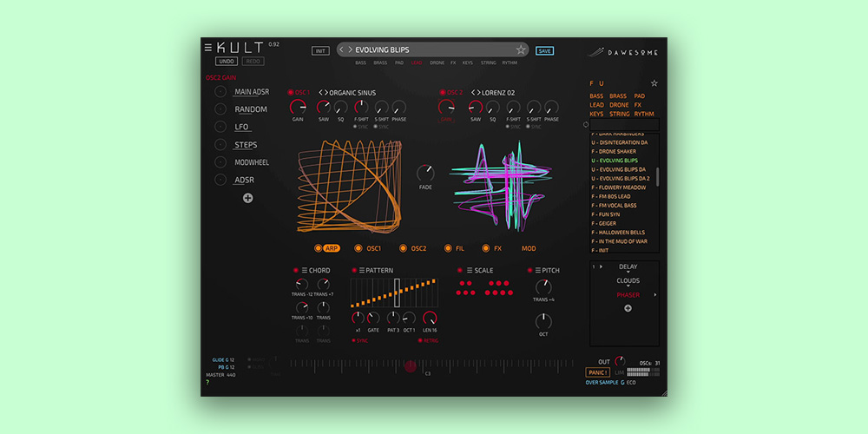This screenshot has width=868, height=434.
Task: Open the PATTERN section menu icon
Action: click(x=361, y=271)
